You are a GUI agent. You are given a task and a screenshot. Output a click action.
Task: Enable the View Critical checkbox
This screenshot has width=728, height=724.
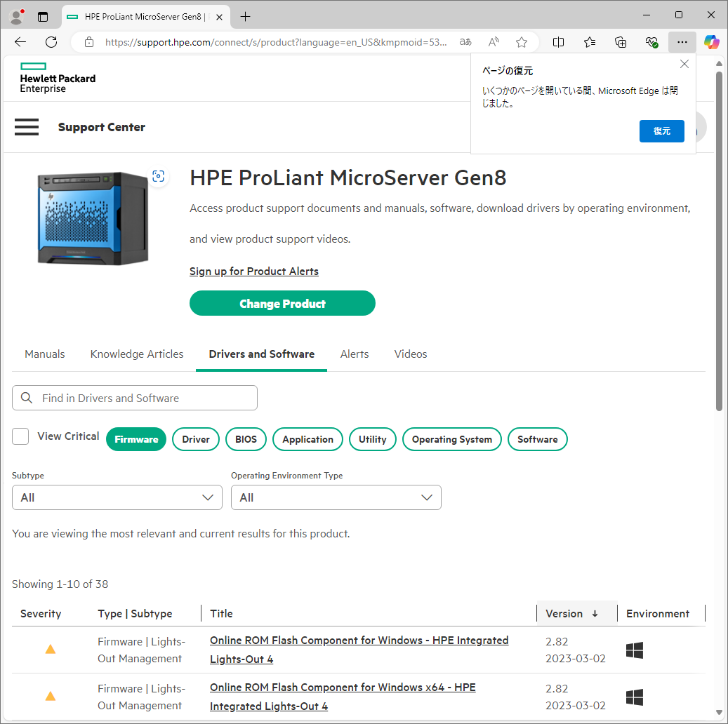tap(20, 436)
